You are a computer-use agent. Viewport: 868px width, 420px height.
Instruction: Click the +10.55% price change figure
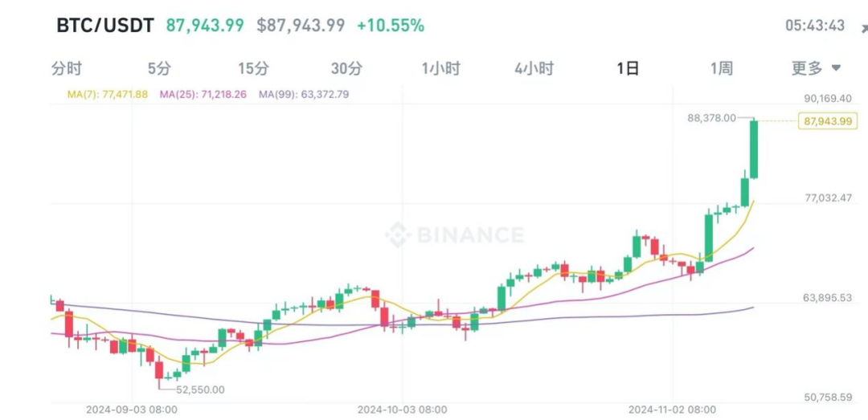pos(390,26)
